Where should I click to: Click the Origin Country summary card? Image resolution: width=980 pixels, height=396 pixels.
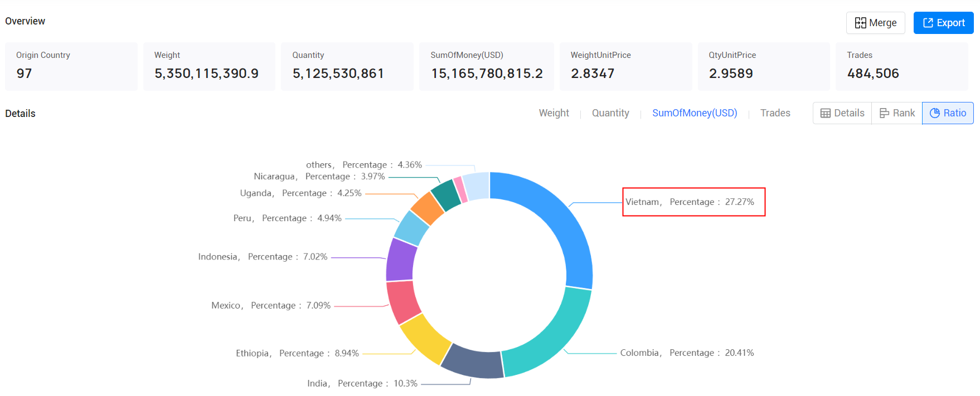coord(71,66)
